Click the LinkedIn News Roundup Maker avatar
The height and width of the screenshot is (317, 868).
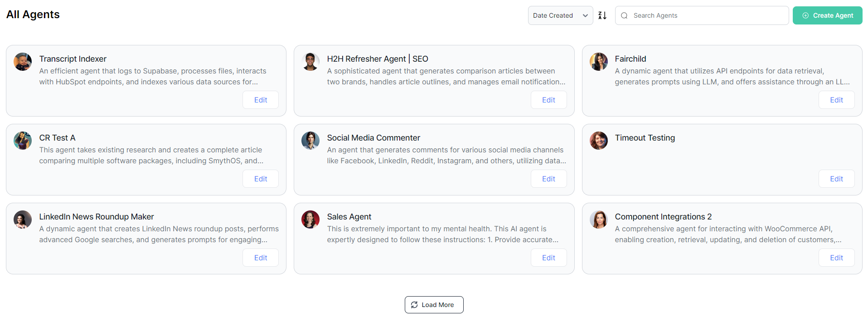23,219
